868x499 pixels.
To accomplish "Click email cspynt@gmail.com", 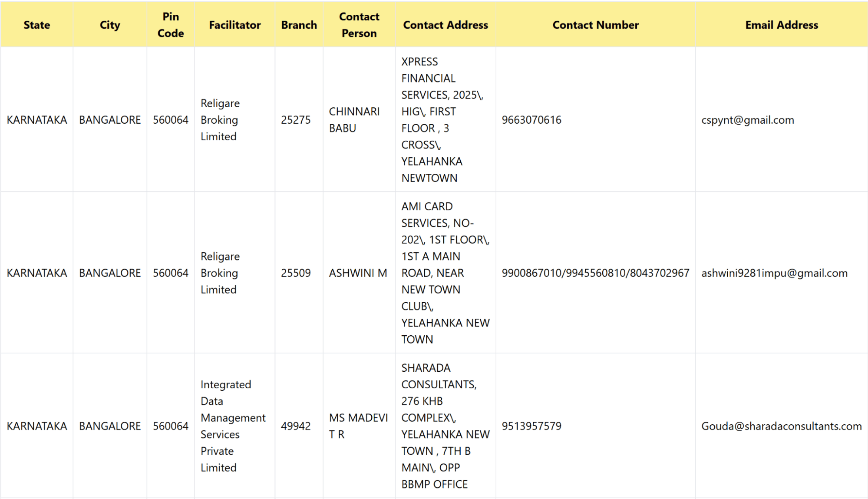I will [748, 120].
